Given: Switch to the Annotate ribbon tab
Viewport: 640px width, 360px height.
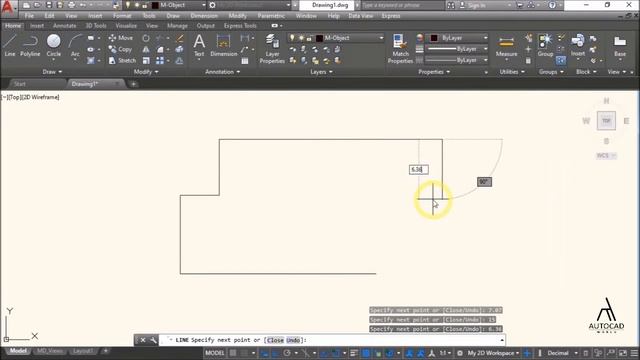Looking at the screenshot, I should click(x=64, y=25).
